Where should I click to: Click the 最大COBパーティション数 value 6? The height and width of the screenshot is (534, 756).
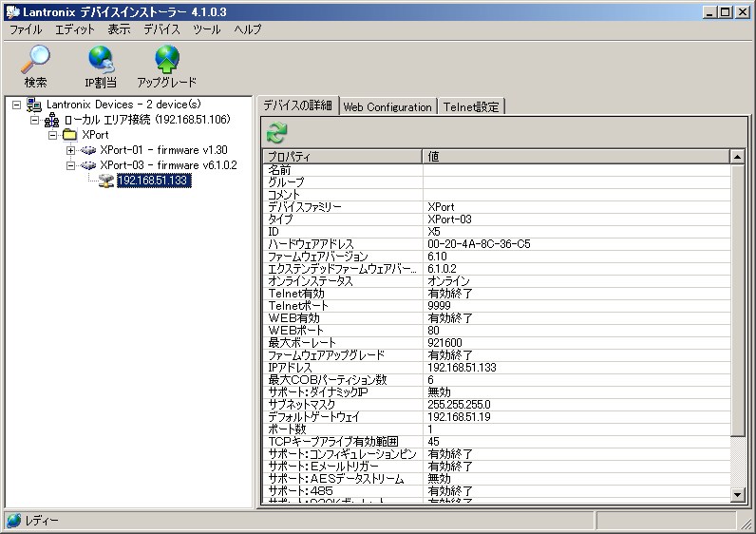[430, 380]
